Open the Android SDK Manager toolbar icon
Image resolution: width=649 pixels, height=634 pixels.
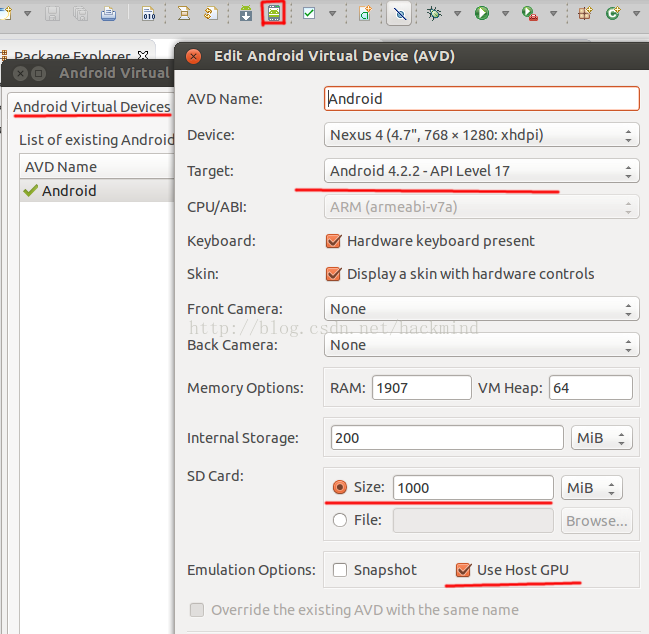[246, 13]
